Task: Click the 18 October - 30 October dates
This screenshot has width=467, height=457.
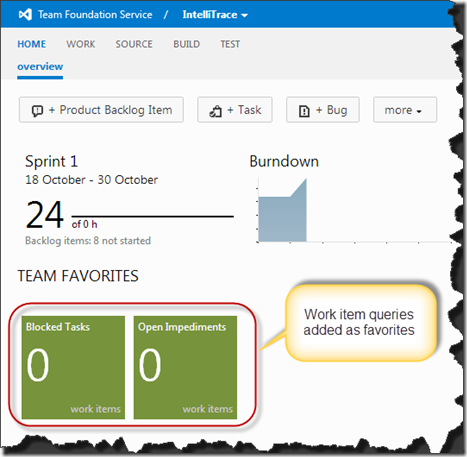Action: pos(92,180)
